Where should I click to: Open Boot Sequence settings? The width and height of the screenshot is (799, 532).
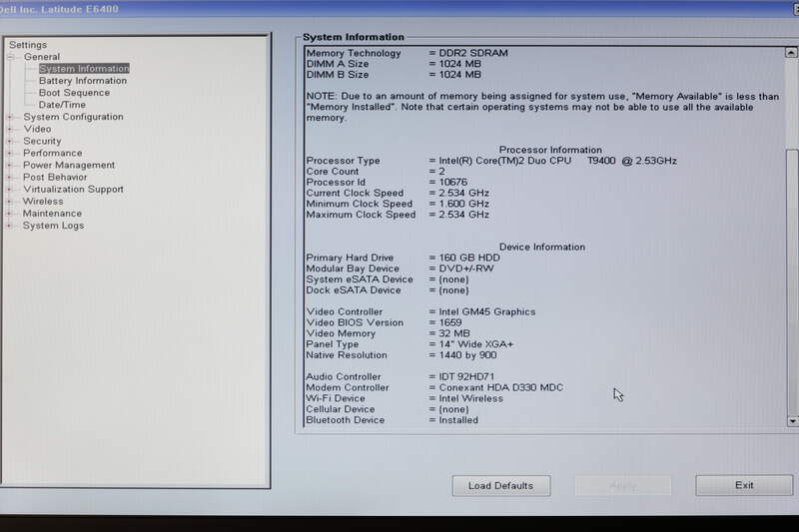pyautogui.click(x=74, y=93)
